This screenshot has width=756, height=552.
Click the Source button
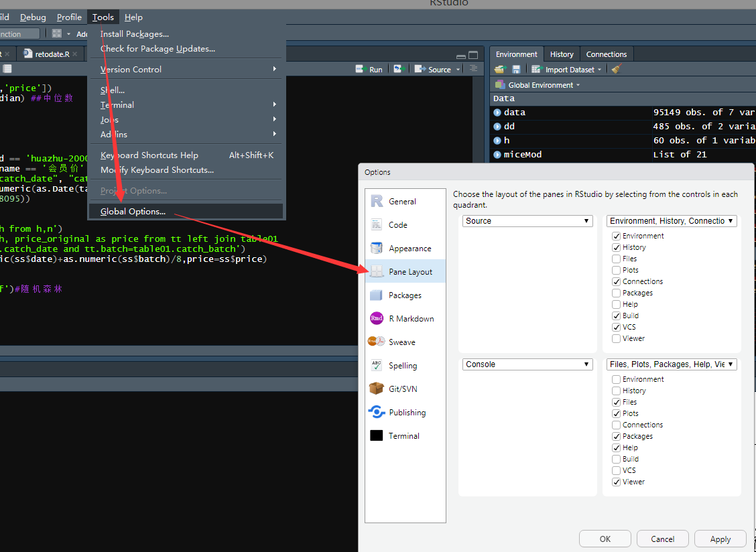(433, 70)
